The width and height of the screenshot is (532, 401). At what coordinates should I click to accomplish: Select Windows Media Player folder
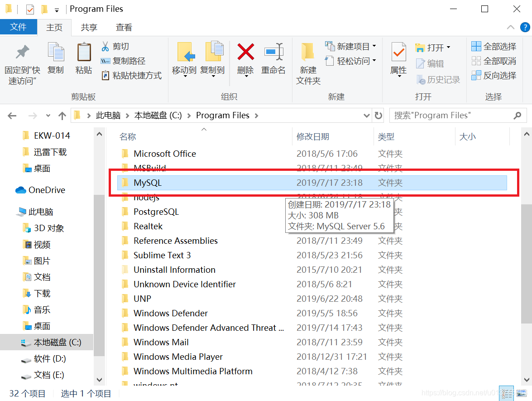click(178, 357)
